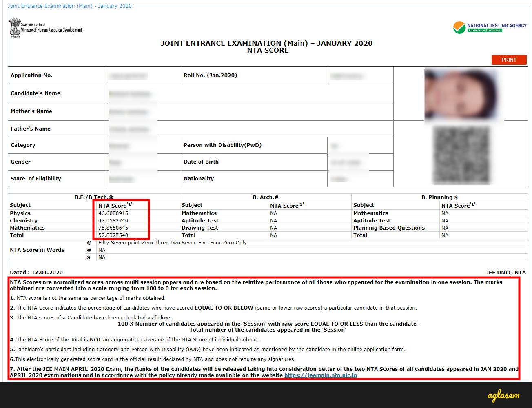Select the Mathematics NTA score 75.8650645

pyautogui.click(x=113, y=228)
